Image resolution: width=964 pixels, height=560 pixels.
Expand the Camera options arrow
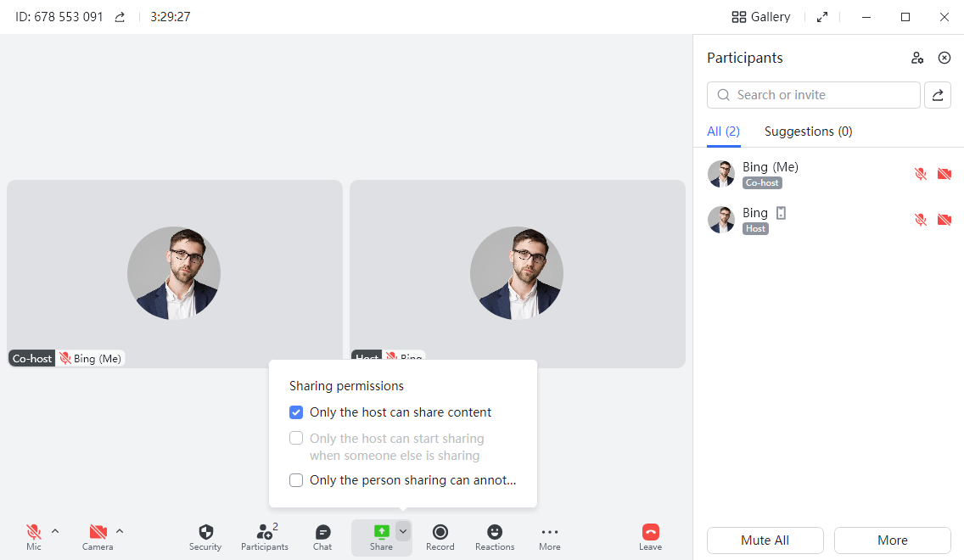(x=120, y=531)
